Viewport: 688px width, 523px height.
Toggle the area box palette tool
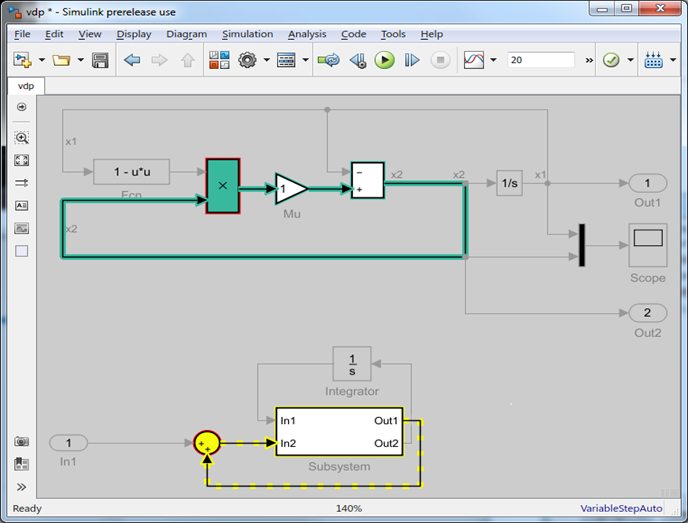pyautogui.click(x=22, y=251)
